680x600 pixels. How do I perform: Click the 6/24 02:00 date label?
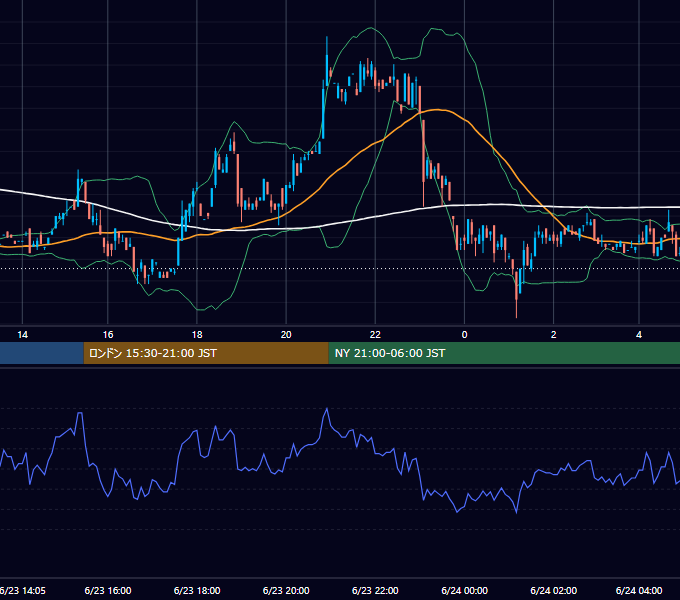coord(553,590)
